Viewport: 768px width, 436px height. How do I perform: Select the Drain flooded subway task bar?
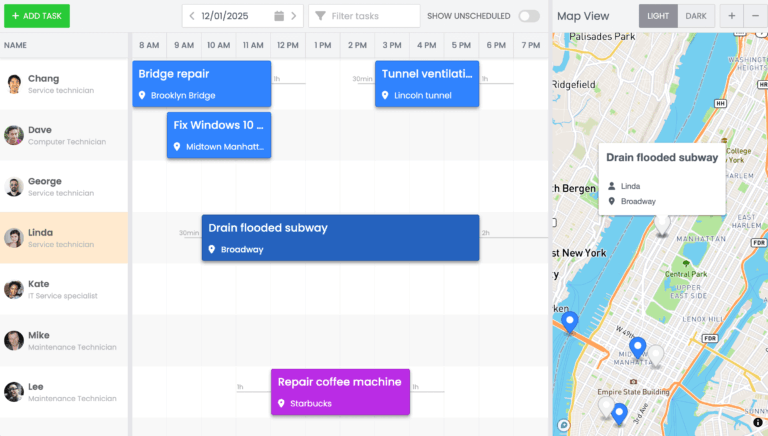(340, 238)
